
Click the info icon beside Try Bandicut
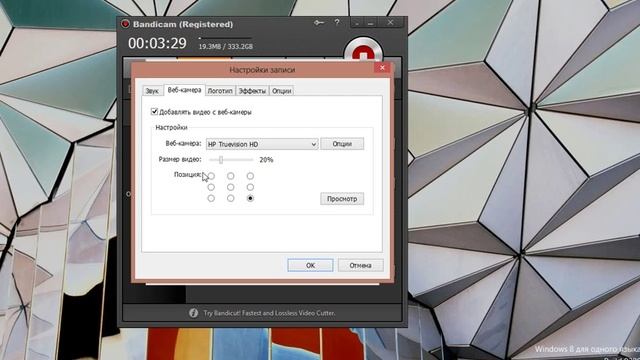193,313
